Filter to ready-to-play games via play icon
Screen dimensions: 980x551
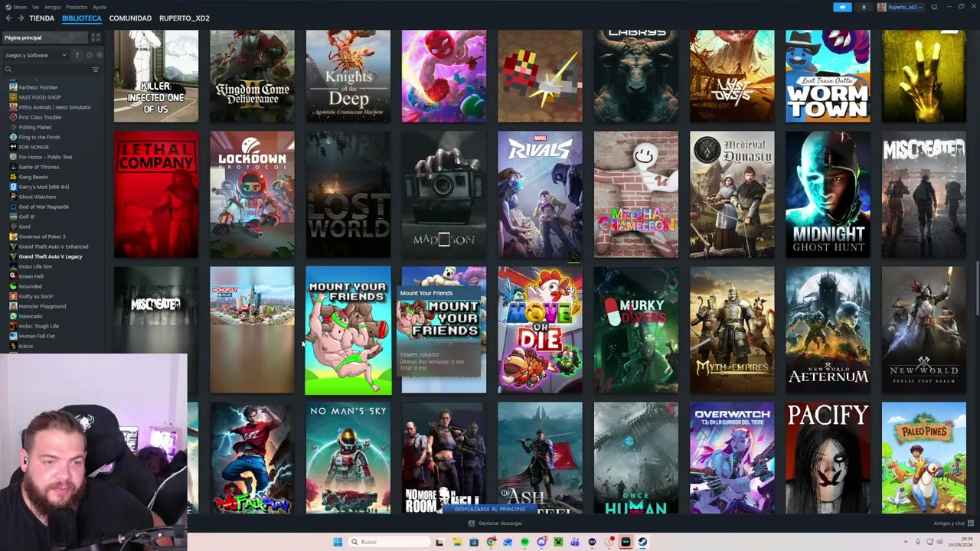pyautogui.click(x=99, y=55)
